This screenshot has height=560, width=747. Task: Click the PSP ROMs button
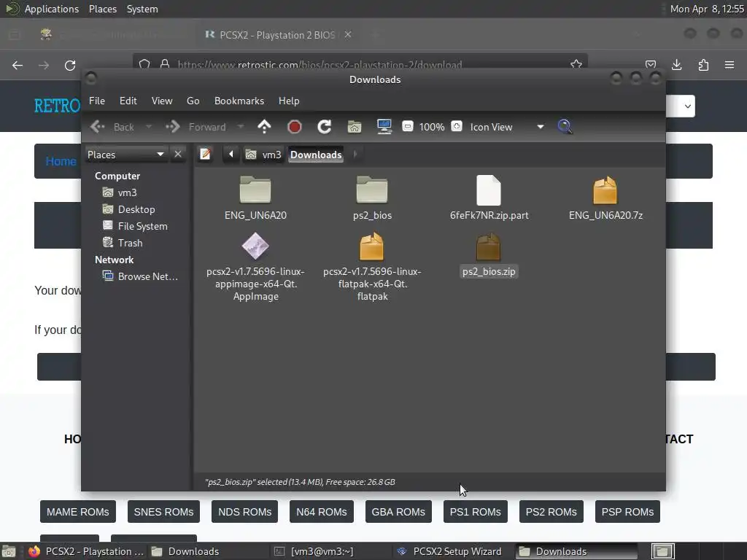click(627, 511)
